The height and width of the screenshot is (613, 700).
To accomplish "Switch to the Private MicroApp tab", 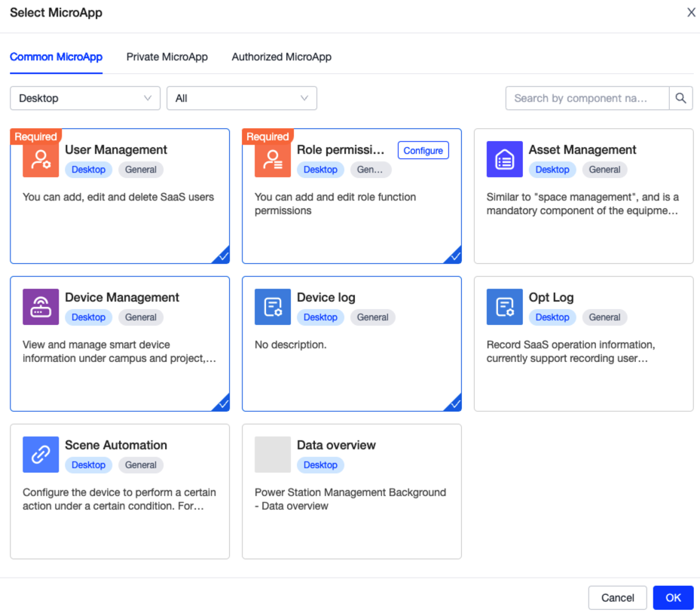I will pos(167,57).
